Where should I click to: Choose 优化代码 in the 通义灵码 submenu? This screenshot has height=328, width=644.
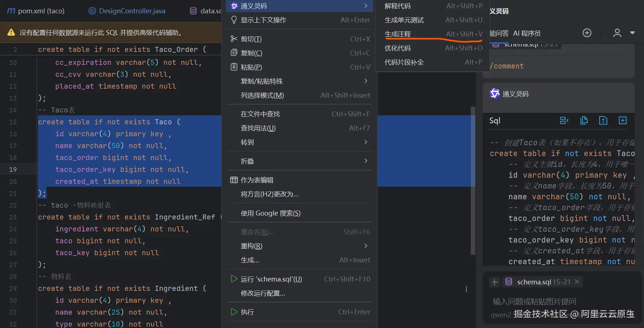pos(398,48)
